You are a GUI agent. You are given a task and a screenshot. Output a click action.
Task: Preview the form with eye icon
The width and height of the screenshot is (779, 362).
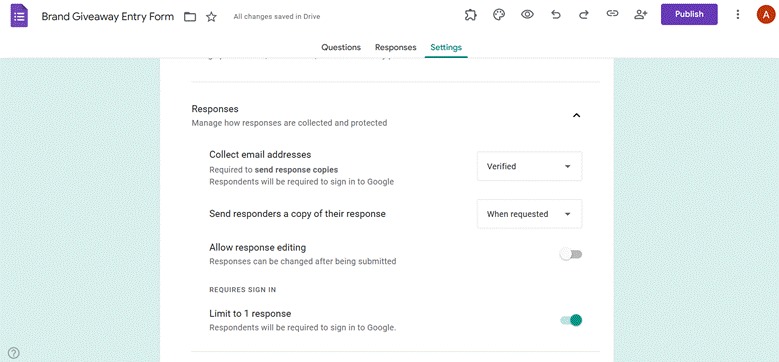527,15
